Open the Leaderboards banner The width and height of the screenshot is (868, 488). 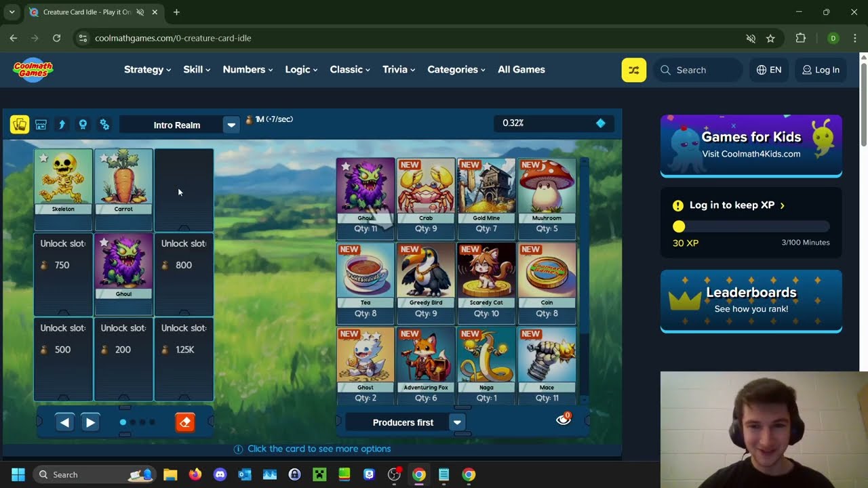[x=751, y=301]
